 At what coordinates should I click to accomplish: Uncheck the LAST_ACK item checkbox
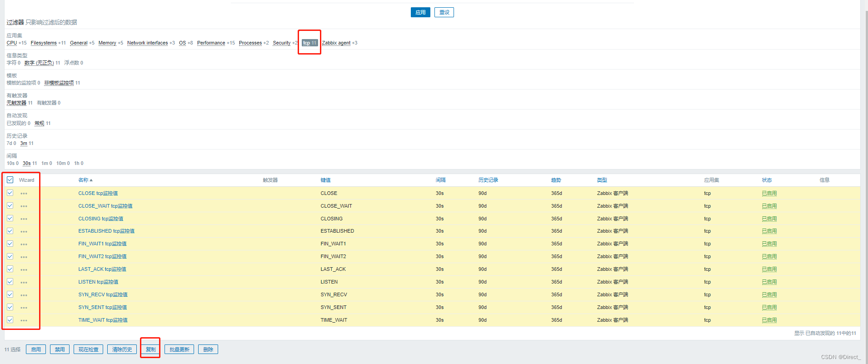(x=10, y=269)
